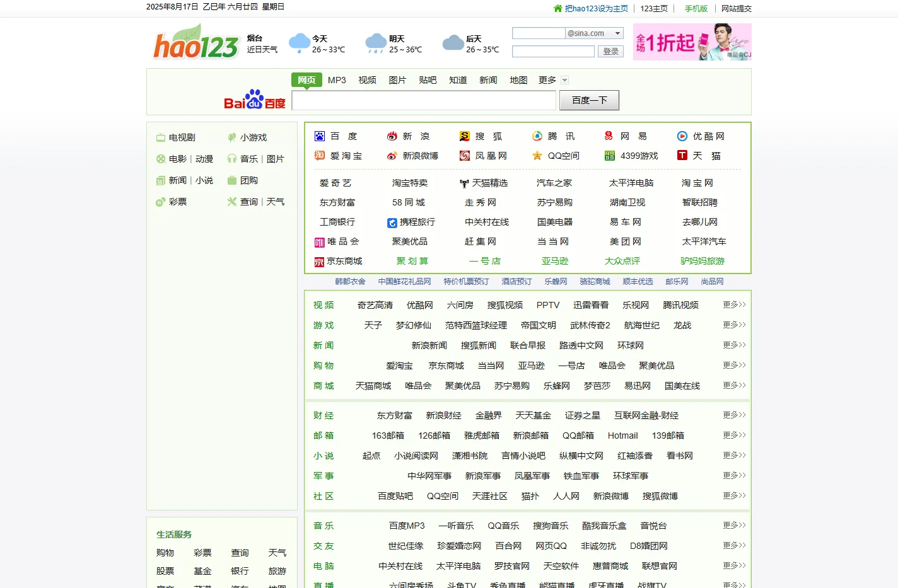Click the Tmall cat icon beside 天猫精选

coord(465,183)
